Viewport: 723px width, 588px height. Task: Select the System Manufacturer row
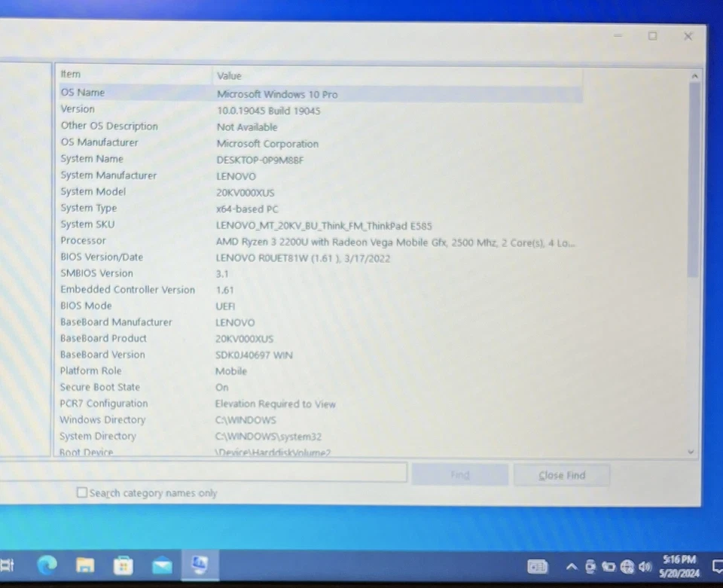click(321, 175)
